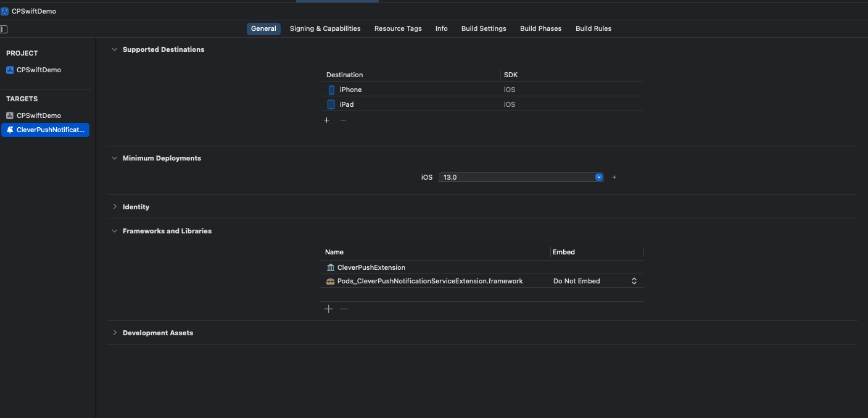Click the iOS SDK cell for iPad
The height and width of the screenshot is (418, 868).
pyautogui.click(x=510, y=104)
